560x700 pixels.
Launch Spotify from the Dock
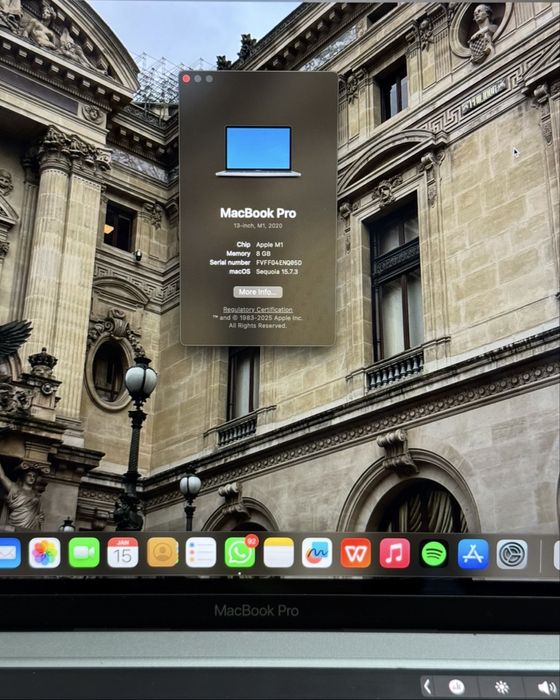(x=434, y=554)
